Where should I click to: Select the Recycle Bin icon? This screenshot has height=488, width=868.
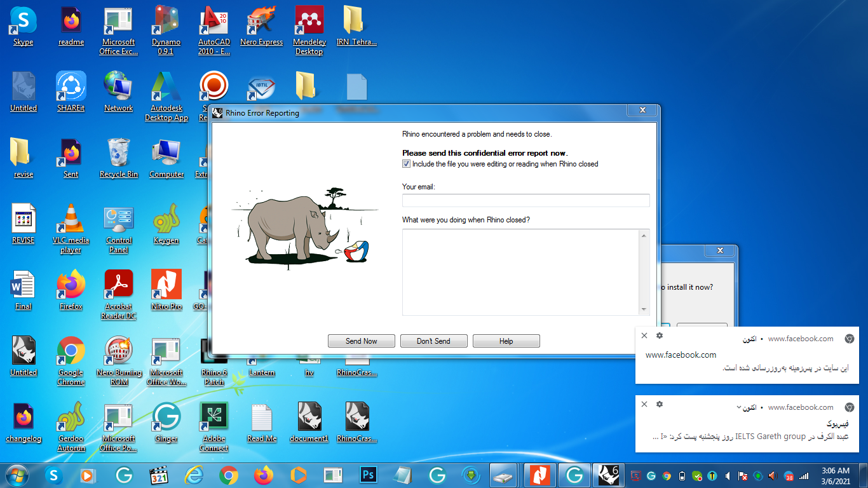(x=119, y=158)
